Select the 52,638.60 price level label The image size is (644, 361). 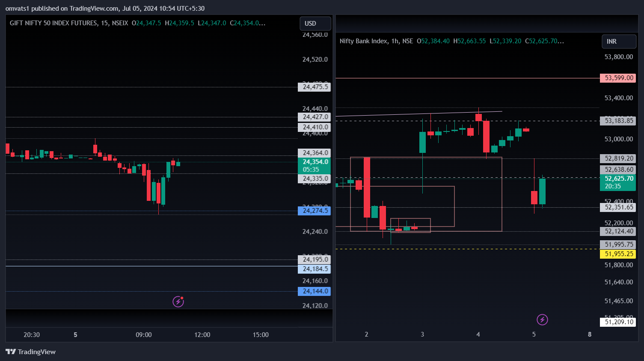click(x=618, y=170)
